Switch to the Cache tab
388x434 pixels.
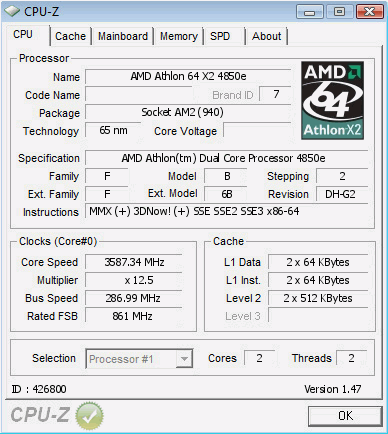70,36
